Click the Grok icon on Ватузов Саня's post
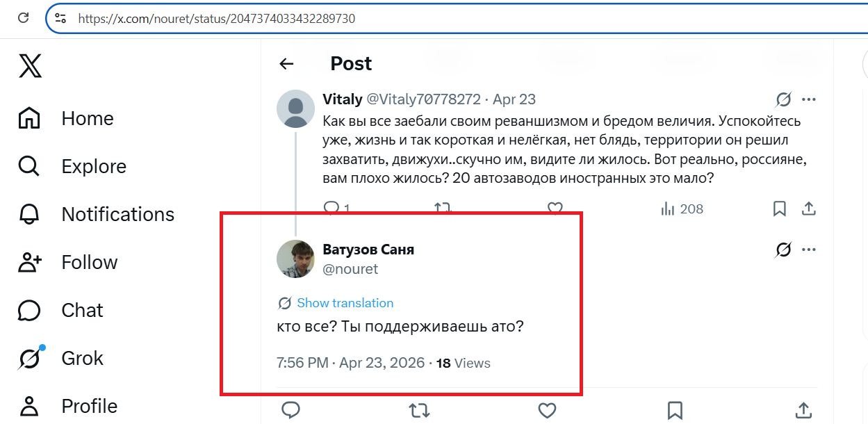868x424 pixels. click(783, 250)
